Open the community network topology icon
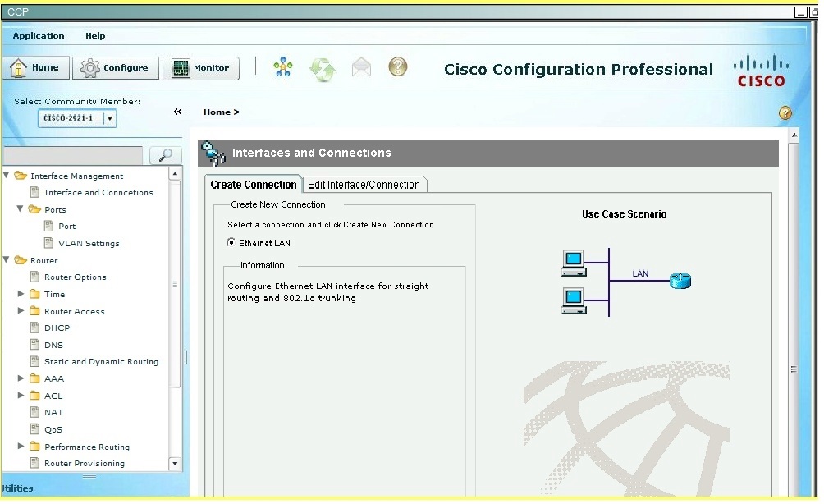This screenshot has height=504, width=824. click(x=282, y=67)
